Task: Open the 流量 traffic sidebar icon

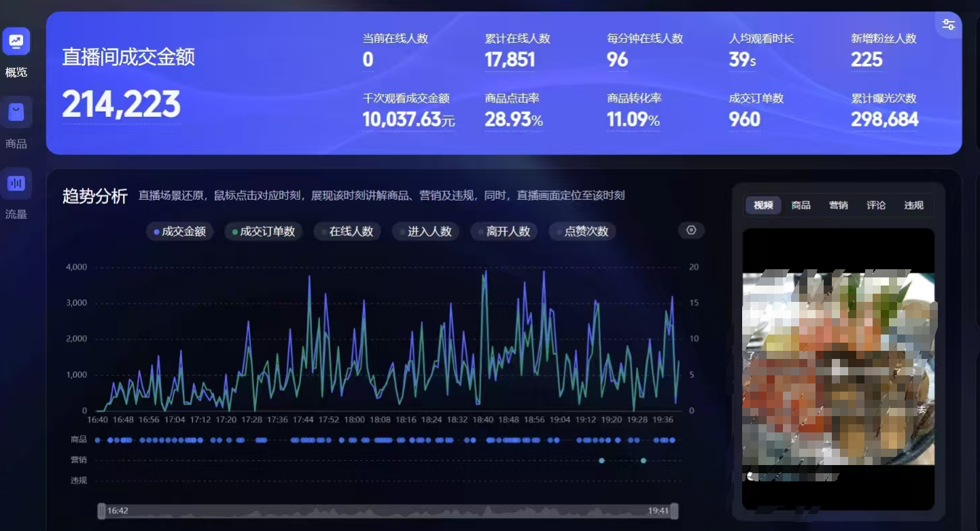Action: click(16, 184)
